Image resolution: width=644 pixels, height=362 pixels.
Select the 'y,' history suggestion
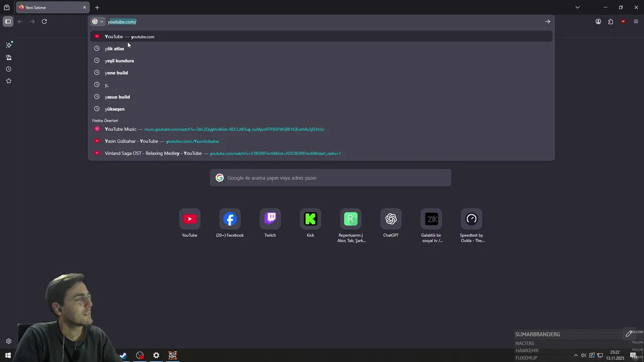pyautogui.click(x=321, y=84)
